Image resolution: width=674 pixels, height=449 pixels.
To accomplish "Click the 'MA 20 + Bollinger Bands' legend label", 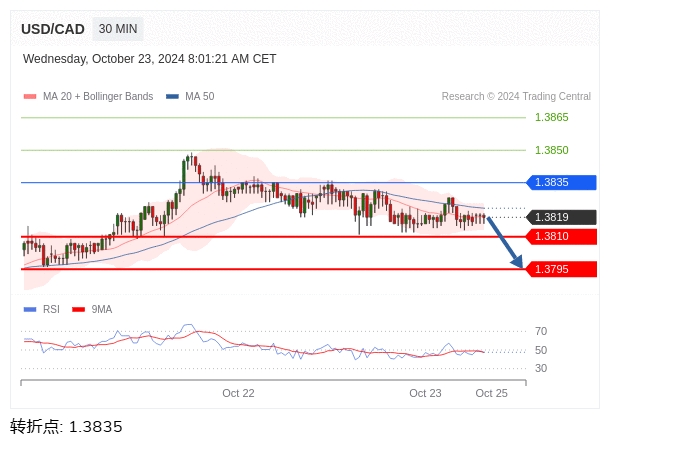I will tap(98, 96).
